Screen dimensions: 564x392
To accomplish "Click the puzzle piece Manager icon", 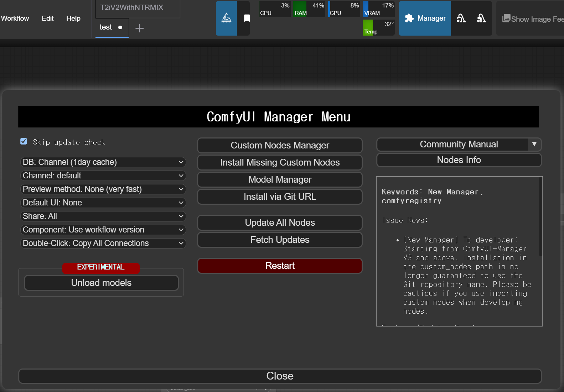I will [x=409, y=18].
